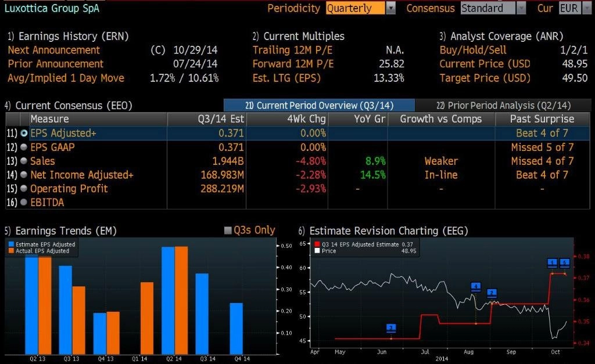Click the Sales 4Wk change -4.80%

click(x=311, y=161)
